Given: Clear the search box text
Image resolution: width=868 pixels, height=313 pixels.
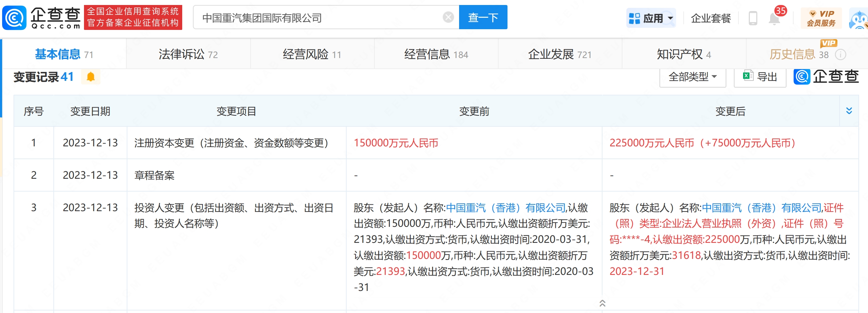Looking at the screenshot, I should point(448,17).
